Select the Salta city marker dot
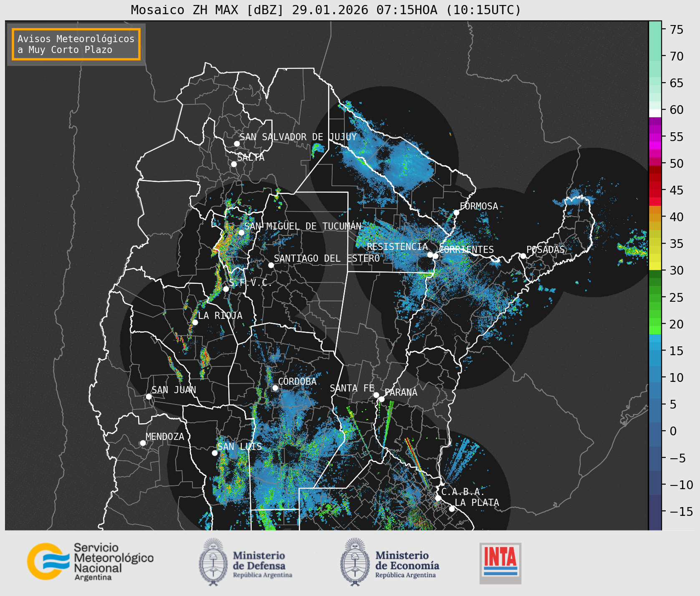The height and width of the screenshot is (596, 700). tap(234, 164)
